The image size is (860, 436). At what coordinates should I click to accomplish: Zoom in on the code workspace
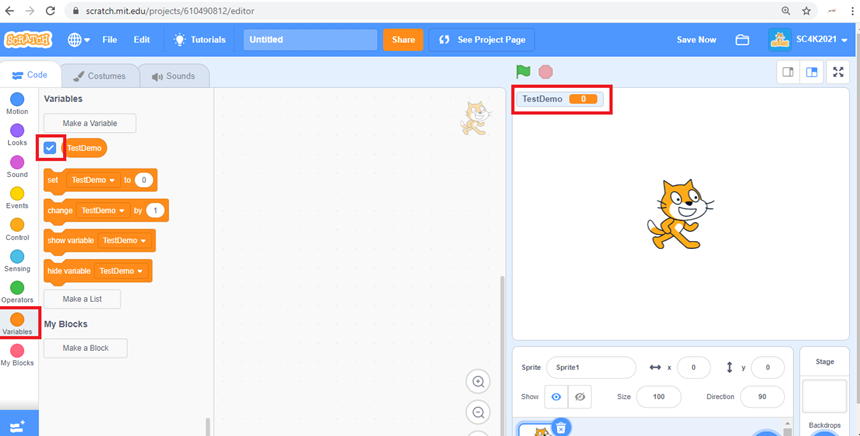point(478,382)
